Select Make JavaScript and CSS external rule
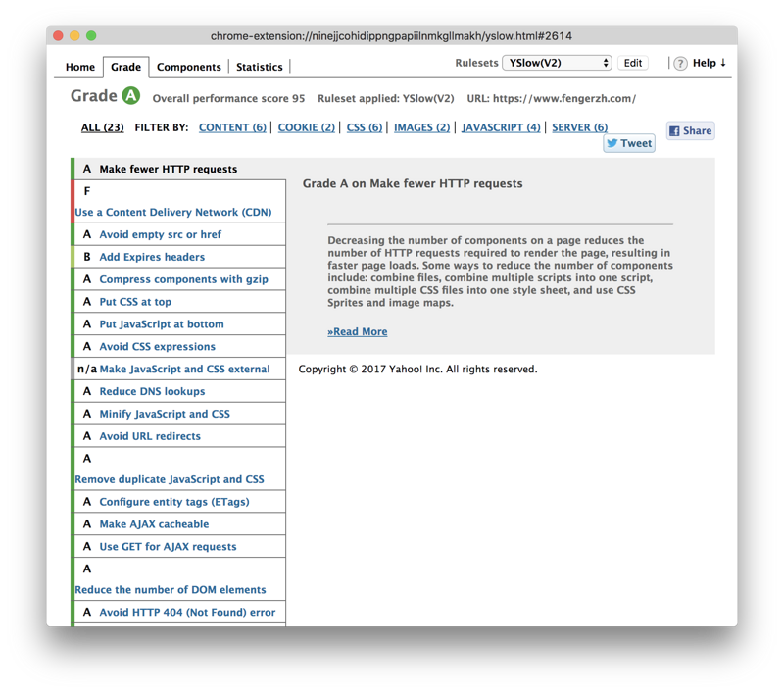The height and width of the screenshot is (693, 784). [179, 369]
